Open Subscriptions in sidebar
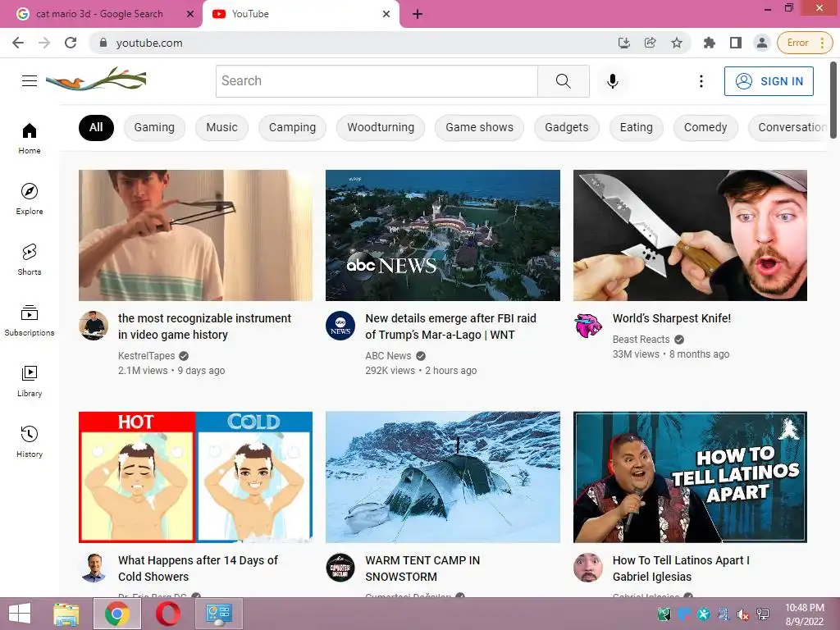Screen dimensions: 840x630 30,320
